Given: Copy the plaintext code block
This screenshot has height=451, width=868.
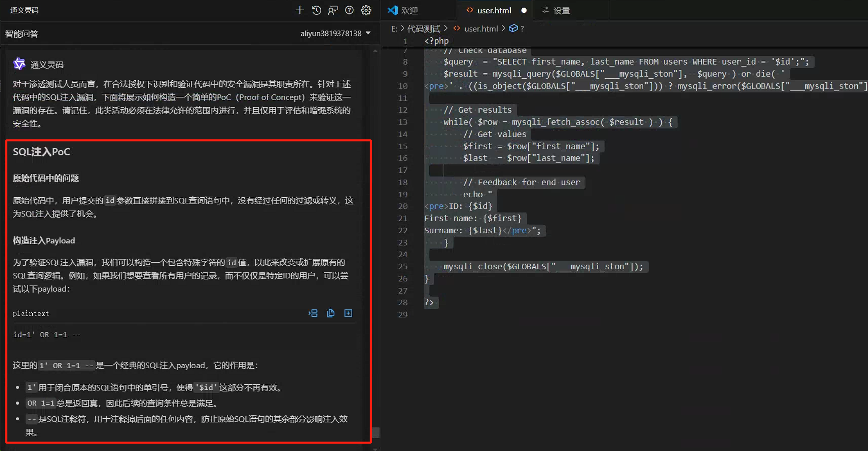Looking at the screenshot, I should point(331,313).
